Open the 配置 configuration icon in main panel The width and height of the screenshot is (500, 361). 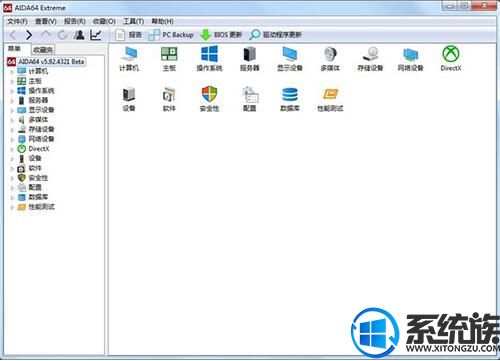click(250, 99)
